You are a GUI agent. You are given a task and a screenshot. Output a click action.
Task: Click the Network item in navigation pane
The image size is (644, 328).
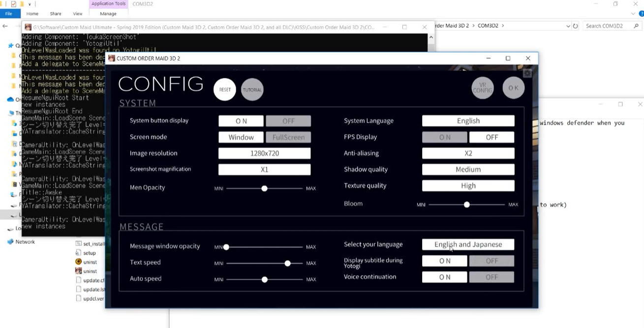pos(25,242)
